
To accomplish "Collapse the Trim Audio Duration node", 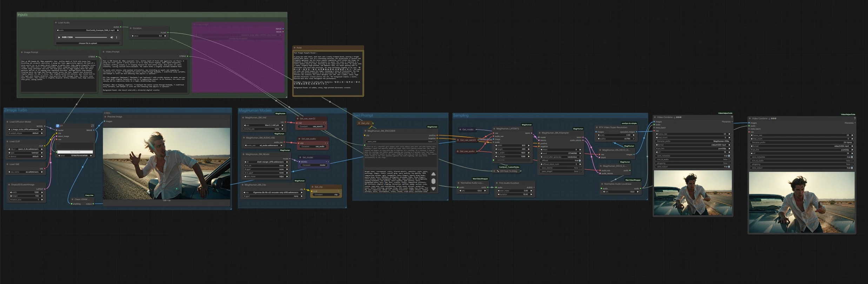I will (x=496, y=183).
